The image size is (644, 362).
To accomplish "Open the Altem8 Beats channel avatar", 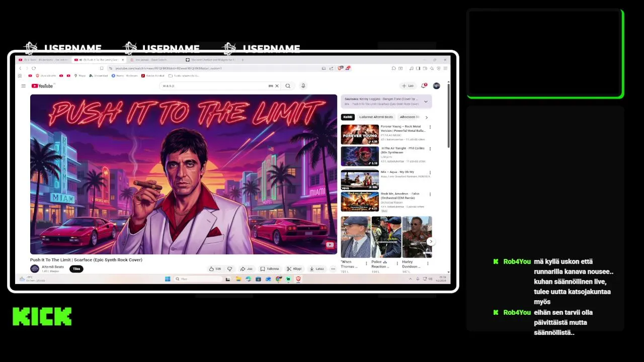I will (x=35, y=269).
